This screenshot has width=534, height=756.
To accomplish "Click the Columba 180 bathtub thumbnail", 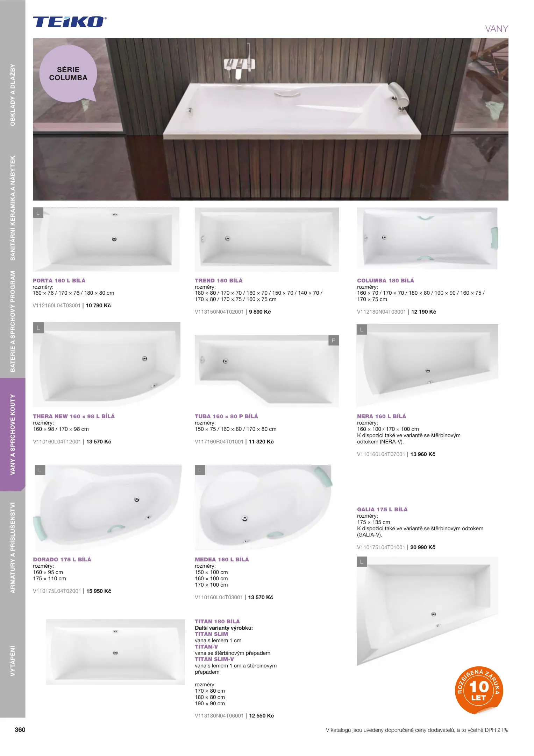I will point(427,239).
